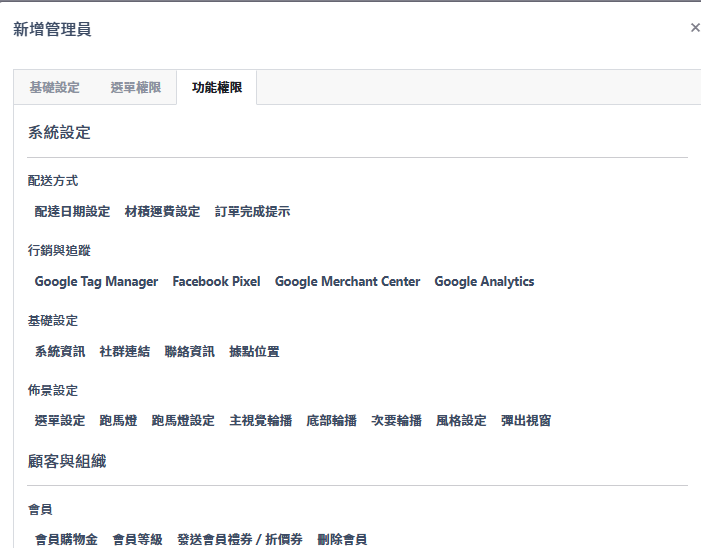Toggle 社群連結 permission
This screenshot has width=701, height=548.
point(125,351)
